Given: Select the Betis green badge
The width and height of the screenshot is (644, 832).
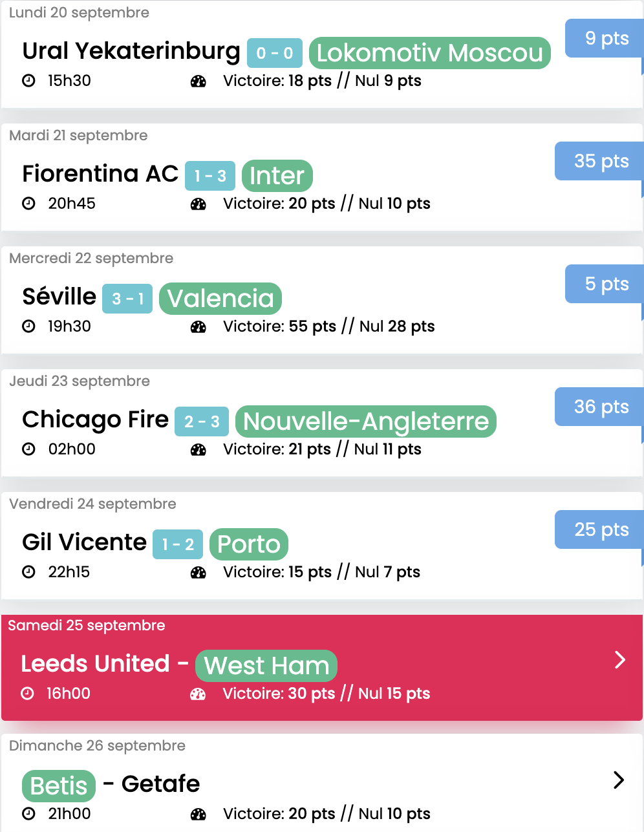Looking at the screenshot, I should [x=59, y=786].
